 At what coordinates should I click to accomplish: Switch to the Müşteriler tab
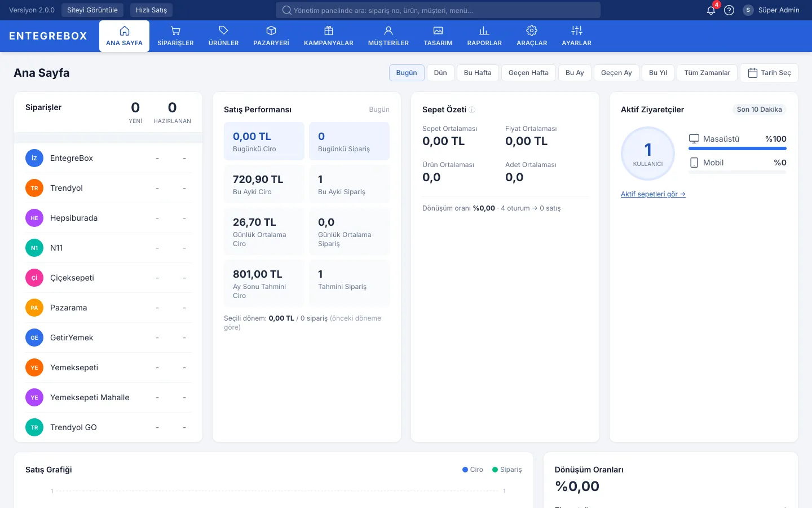[x=389, y=36]
